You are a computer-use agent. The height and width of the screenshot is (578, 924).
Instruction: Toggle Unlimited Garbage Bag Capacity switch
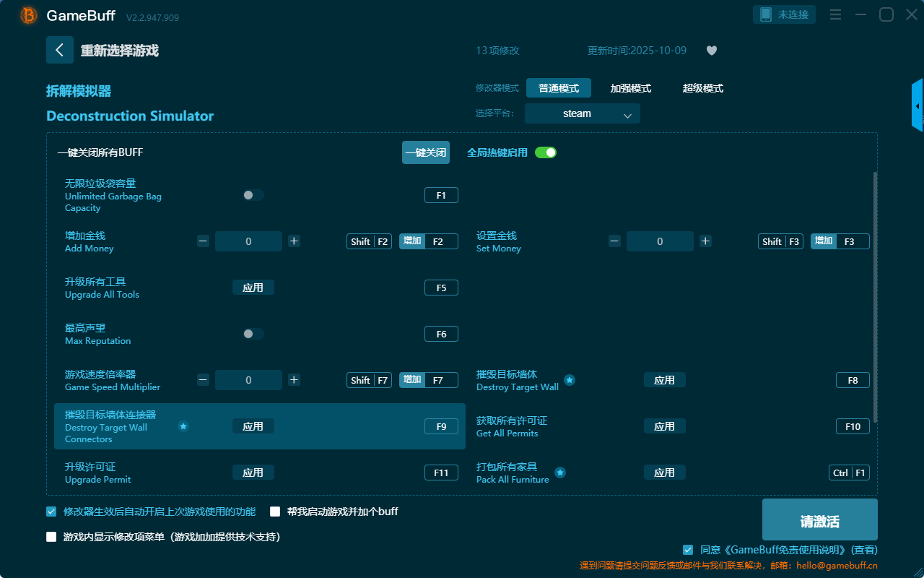[253, 195]
